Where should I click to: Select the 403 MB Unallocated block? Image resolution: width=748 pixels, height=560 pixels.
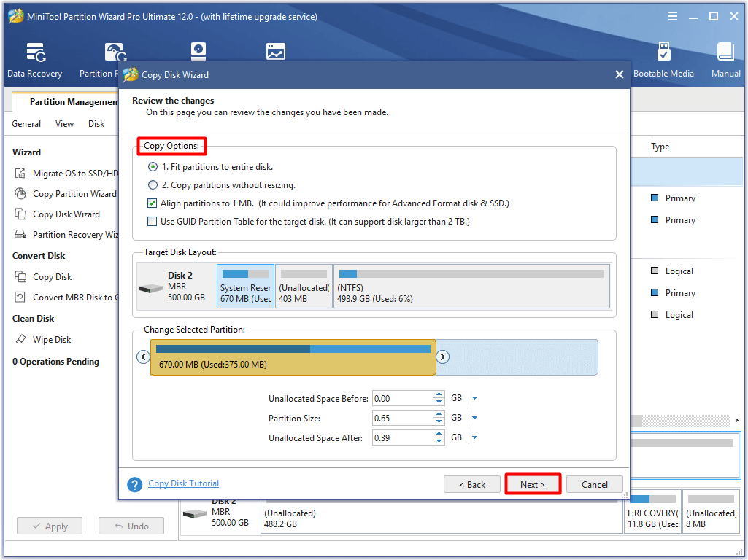coord(304,287)
